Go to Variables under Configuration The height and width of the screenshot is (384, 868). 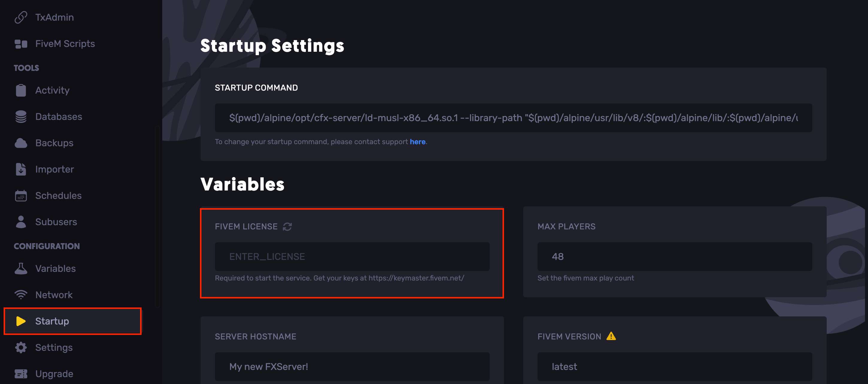point(55,269)
